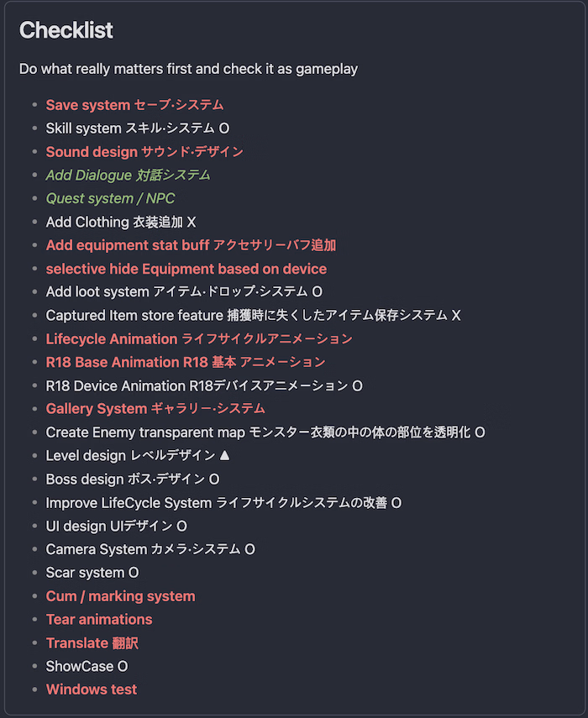Screen dimensions: 588x718
Task: Click the Lifecycle Animation link
Action: tap(199, 338)
